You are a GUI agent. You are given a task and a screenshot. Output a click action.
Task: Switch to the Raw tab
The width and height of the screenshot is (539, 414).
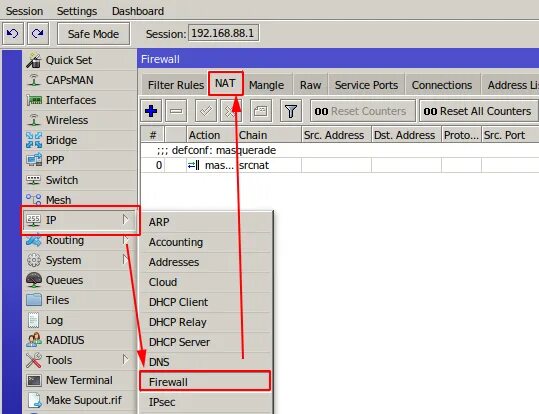click(310, 85)
